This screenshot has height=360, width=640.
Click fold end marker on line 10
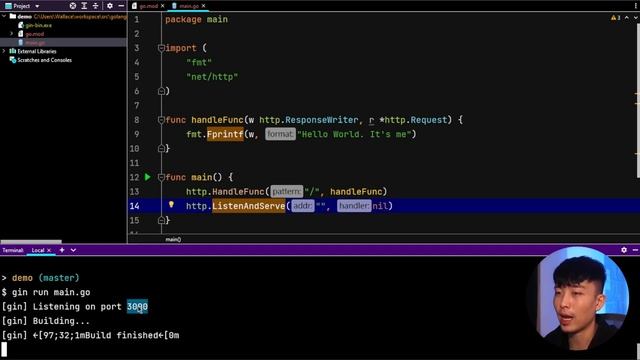coord(161,149)
